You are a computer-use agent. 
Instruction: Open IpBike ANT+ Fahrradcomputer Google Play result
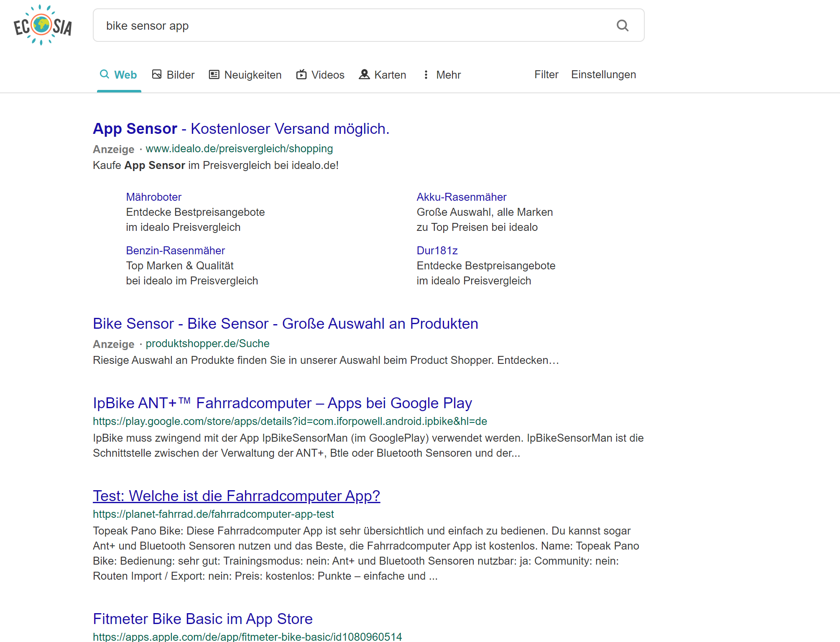[282, 403]
